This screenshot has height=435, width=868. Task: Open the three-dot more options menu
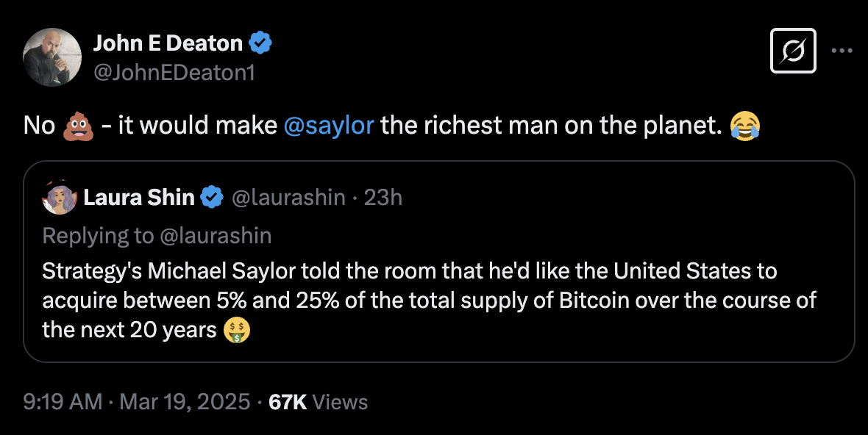(x=842, y=51)
